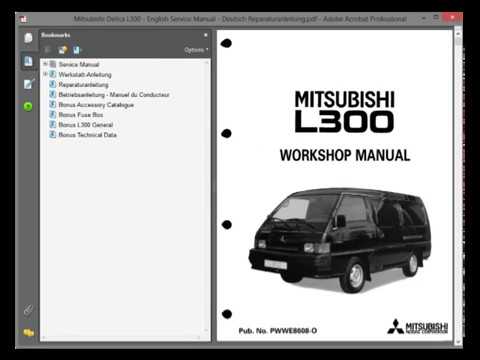Click the Mitsubishi logo on the page
Viewport: 480px width, 360px height.
tap(417, 327)
